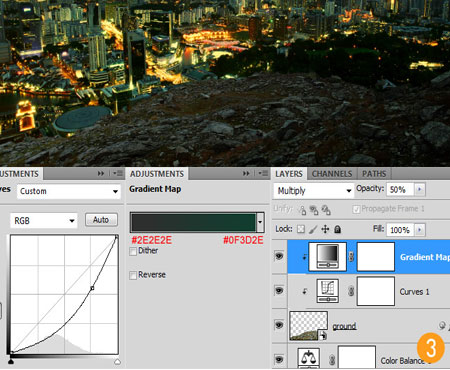Open the gradient picker dropdown arrow

pos(260,222)
